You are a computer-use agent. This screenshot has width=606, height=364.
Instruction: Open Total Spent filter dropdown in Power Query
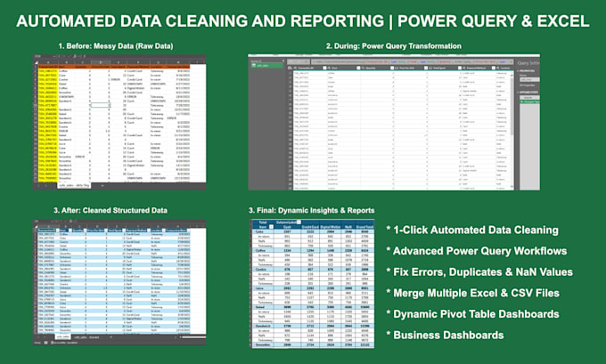(460, 68)
